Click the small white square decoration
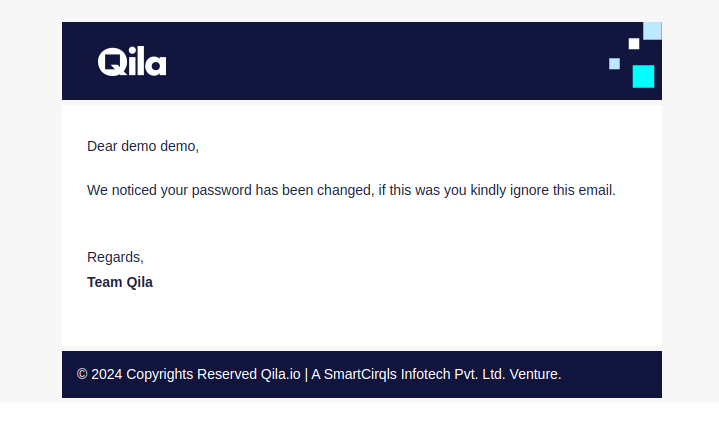 click(x=634, y=44)
